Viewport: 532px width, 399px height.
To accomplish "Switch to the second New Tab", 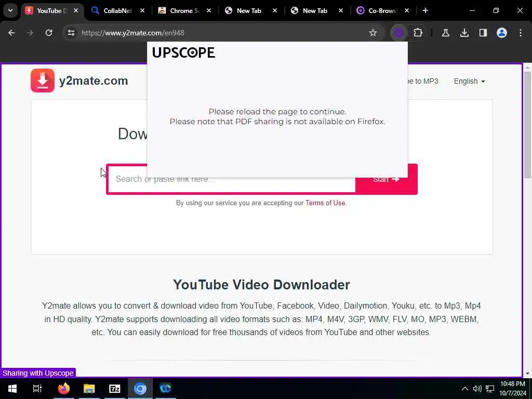I will pos(314,11).
